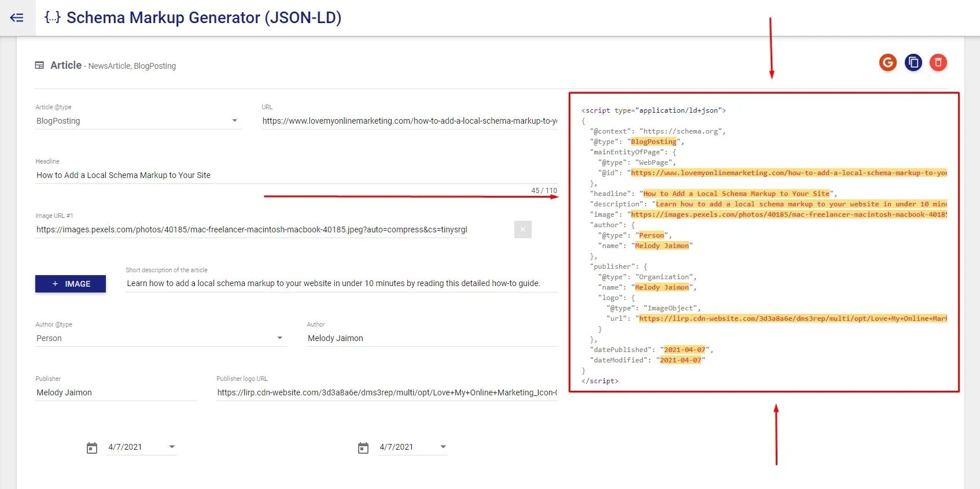Open the date modified calendar icon
The height and width of the screenshot is (489, 980).
click(363, 447)
